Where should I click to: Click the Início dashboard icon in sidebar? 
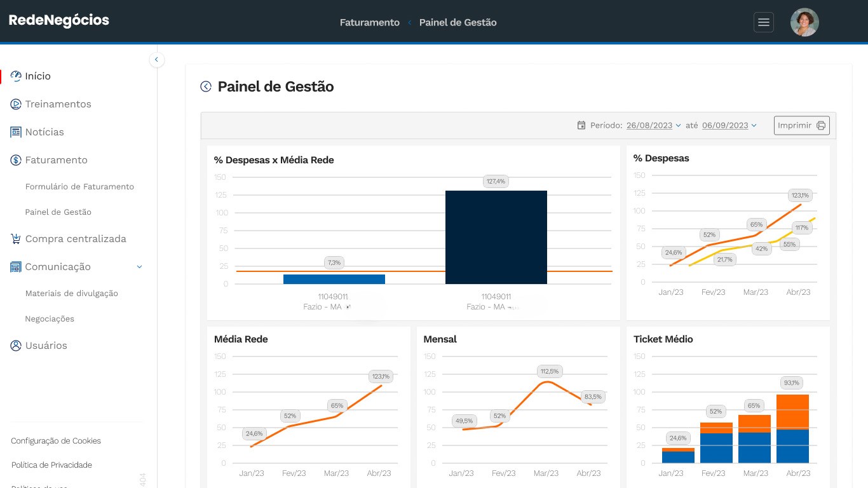(x=16, y=76)
